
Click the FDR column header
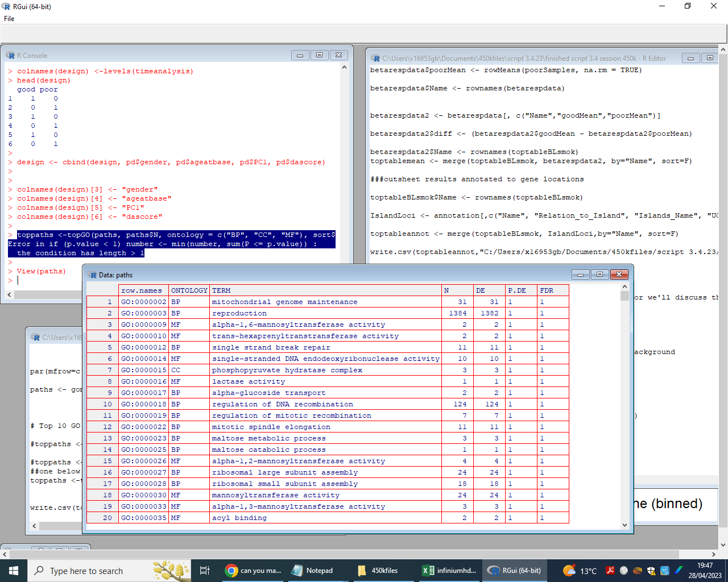click(x=553, y=290)
